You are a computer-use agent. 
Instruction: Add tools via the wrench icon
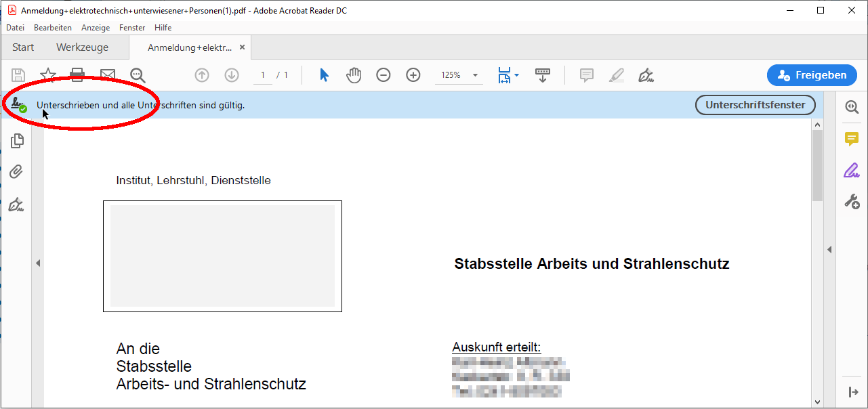coord(852,201)
